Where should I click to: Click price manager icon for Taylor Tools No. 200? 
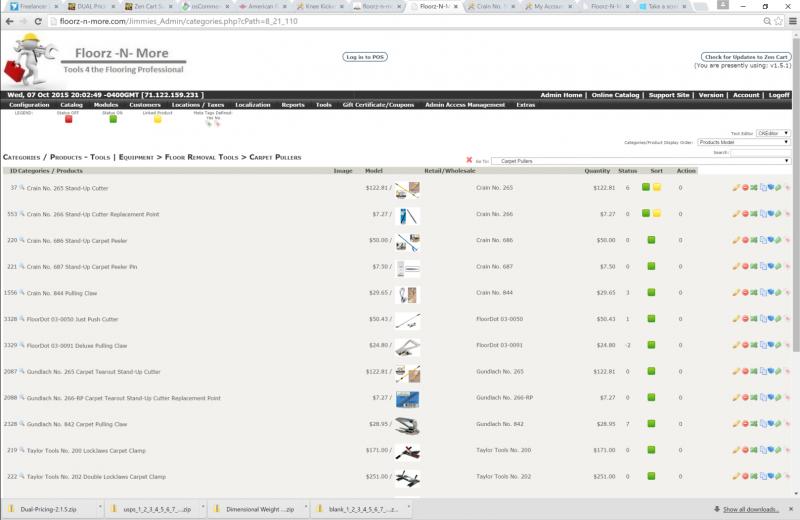(778, 450)
